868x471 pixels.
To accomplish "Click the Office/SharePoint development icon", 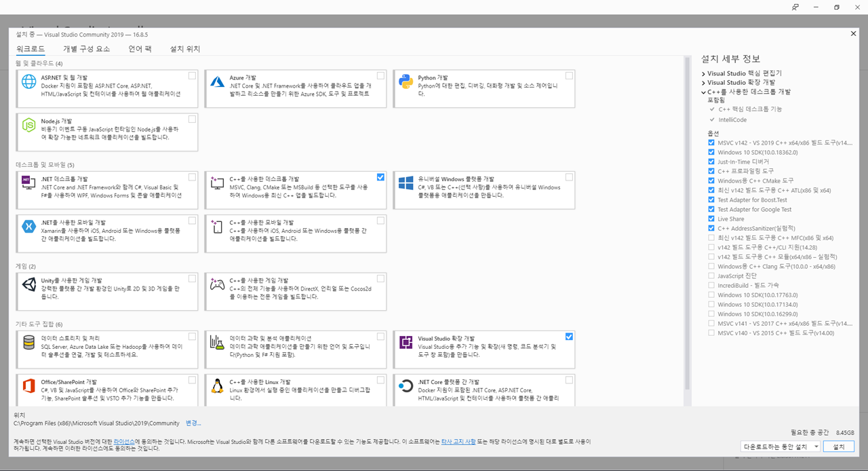I will (x=29, y=386).
